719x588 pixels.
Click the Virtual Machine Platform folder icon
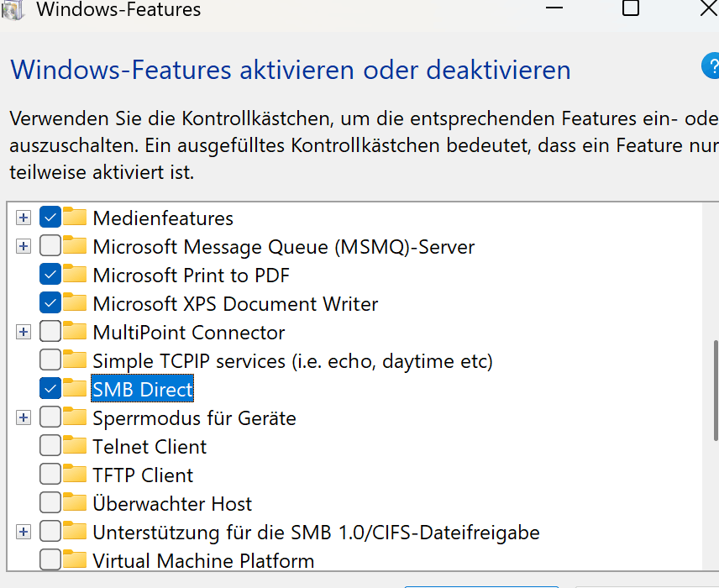[76, 560]
